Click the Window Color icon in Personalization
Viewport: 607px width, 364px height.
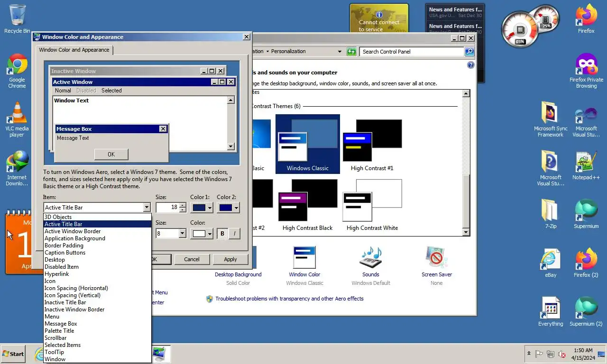304,257
